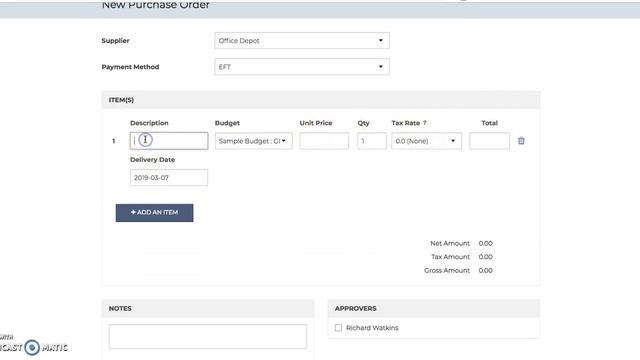Click the Gross Amount label
Image resolution: width=640 pixels, height=360 pixels.
(447, 270)
